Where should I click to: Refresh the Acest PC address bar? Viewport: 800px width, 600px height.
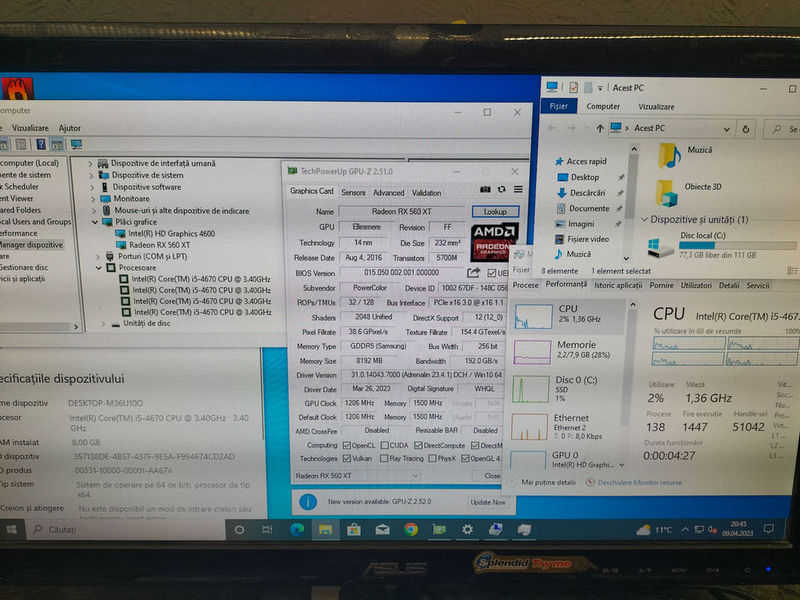(745, 129)
